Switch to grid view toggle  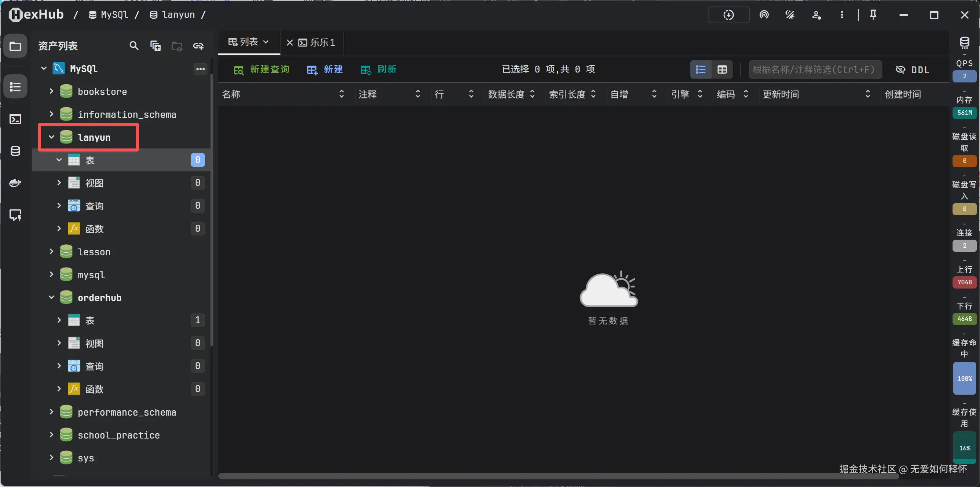tap(722, 70)
